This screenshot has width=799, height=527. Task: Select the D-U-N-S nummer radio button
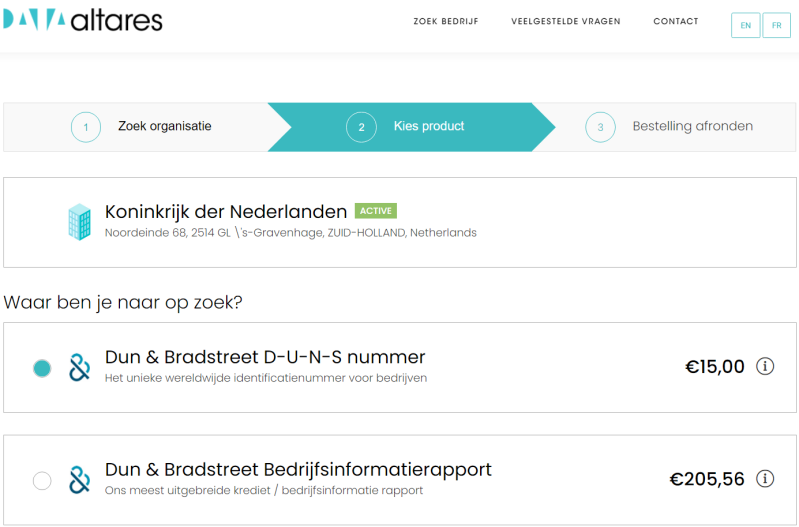(42, 368)
